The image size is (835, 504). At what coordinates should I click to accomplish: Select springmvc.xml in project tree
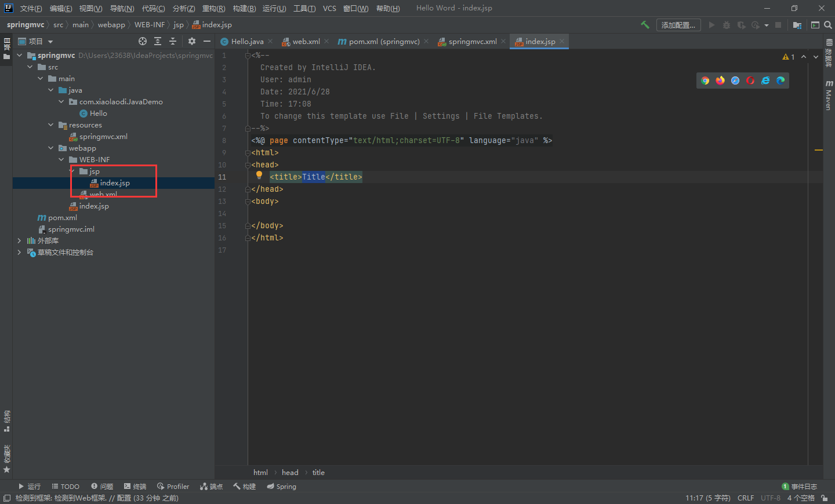click(x=103, y=137)
